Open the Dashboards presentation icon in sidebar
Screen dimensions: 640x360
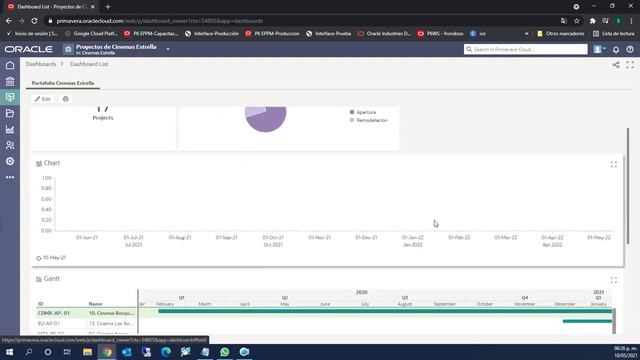[10, 97]
